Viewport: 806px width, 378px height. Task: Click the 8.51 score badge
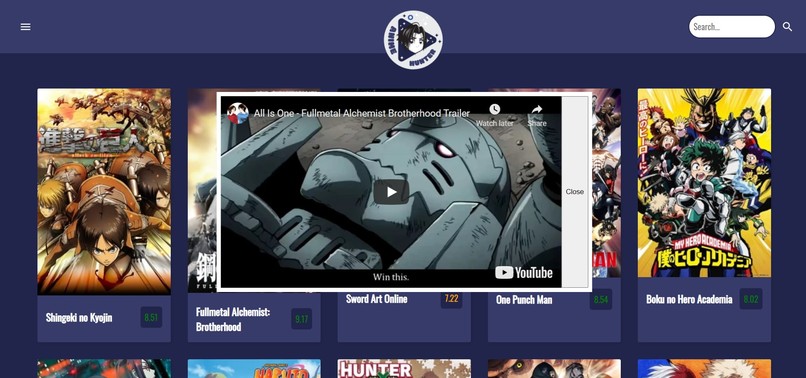tap(151, 317)
